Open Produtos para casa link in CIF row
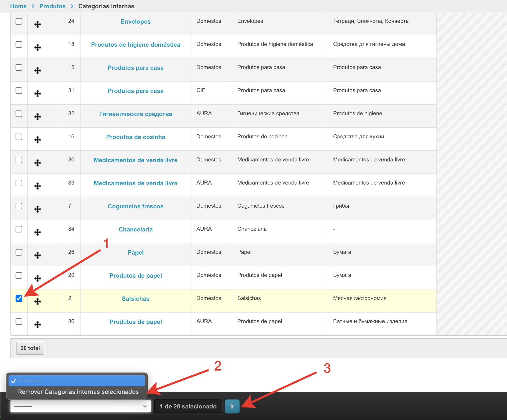Image resolution: width=507 pixels, height=420 pixels. (135, 91)
